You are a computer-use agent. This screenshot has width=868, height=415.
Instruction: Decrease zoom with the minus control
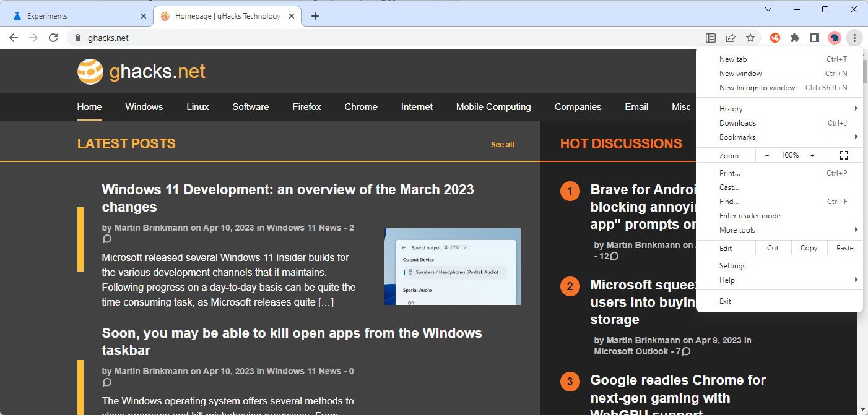tap(767, 155)
